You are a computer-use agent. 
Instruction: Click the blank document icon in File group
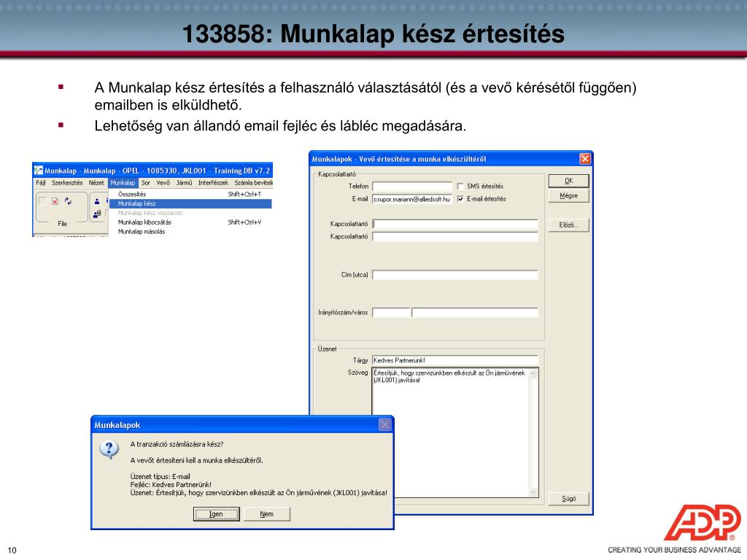(42, 201)
